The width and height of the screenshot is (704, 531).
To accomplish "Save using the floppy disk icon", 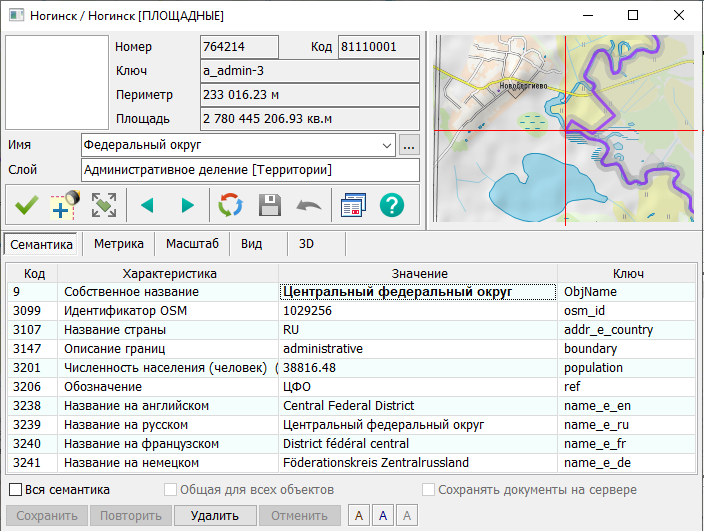I will 270,206.
